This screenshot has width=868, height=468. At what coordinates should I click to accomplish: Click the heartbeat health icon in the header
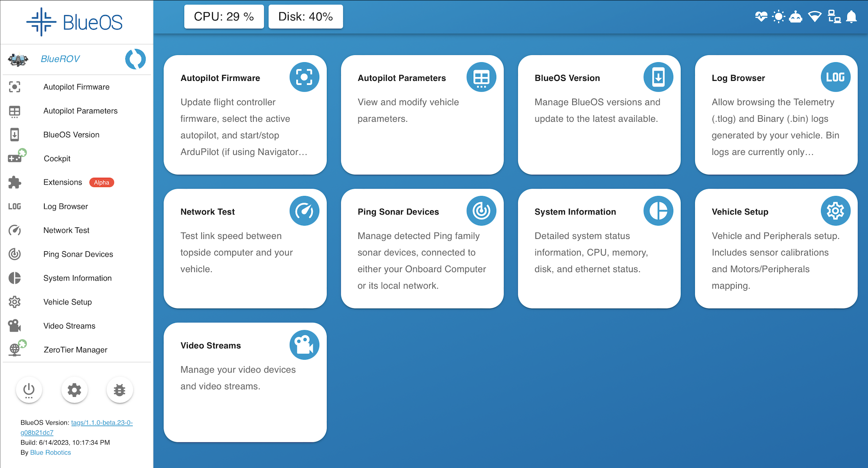coord(762,16)
